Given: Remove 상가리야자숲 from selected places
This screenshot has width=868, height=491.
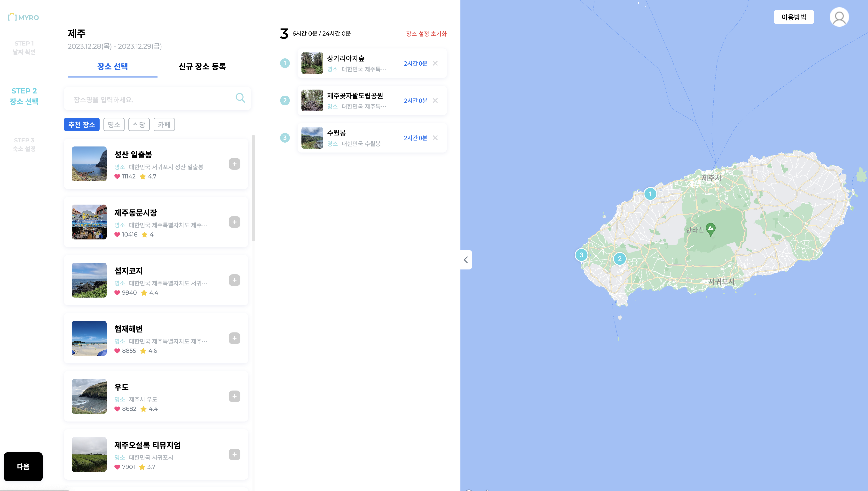Looking at the screenshot, I should click(435, 63).
